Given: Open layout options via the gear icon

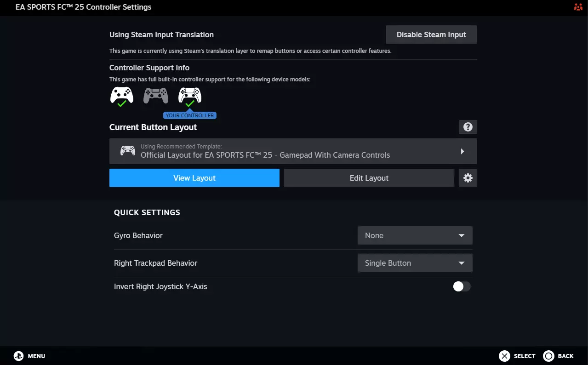Looking at the screenshot, I should tap(468, 178).
